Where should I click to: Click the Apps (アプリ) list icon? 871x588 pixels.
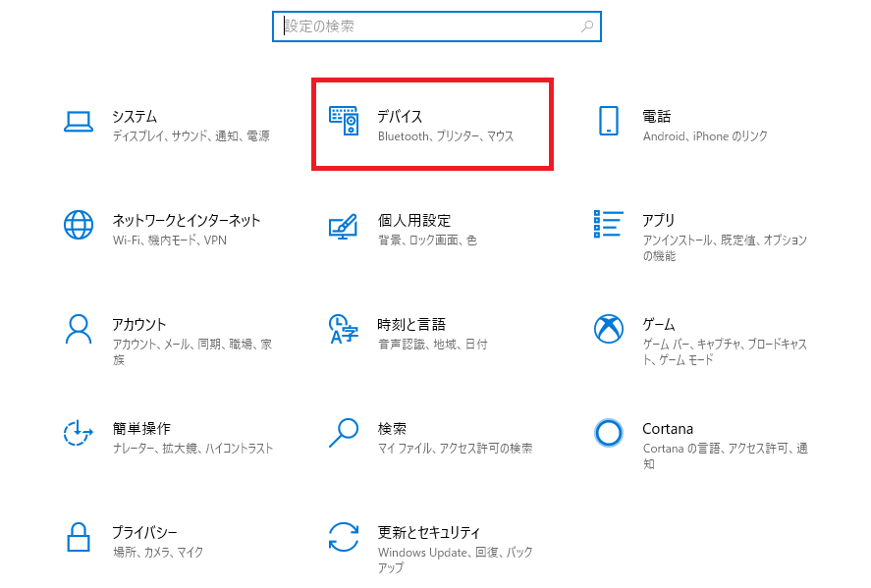tap(609, 225)
